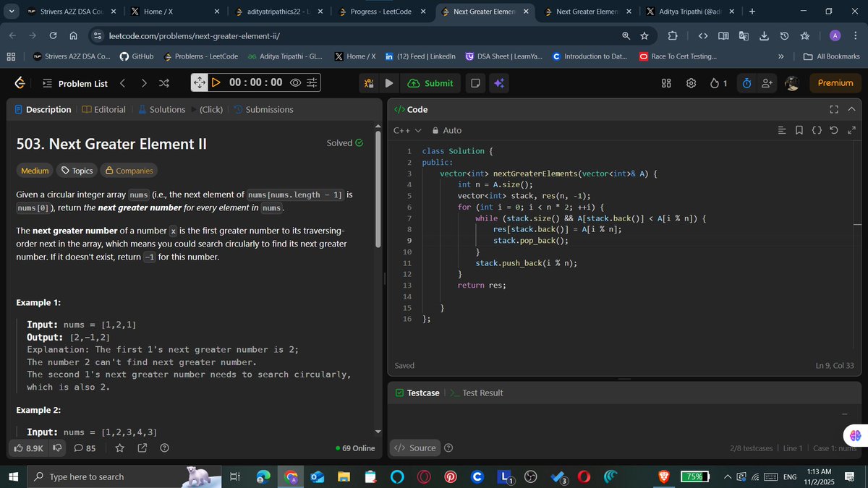The image size is (868, 488).
Task: Open the Solutions tab
Action: [161, 109]
